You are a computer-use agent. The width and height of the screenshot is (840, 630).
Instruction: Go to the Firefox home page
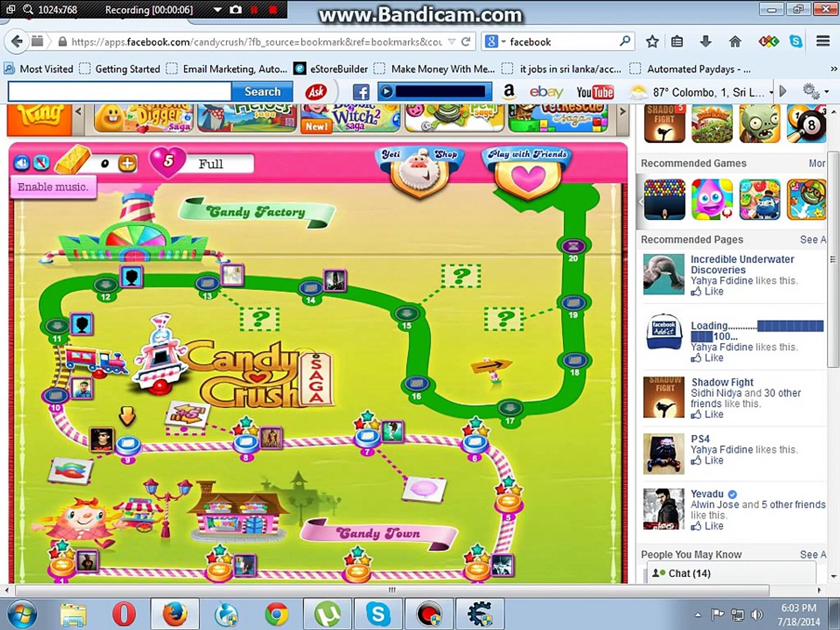click(x=735, y=41)
